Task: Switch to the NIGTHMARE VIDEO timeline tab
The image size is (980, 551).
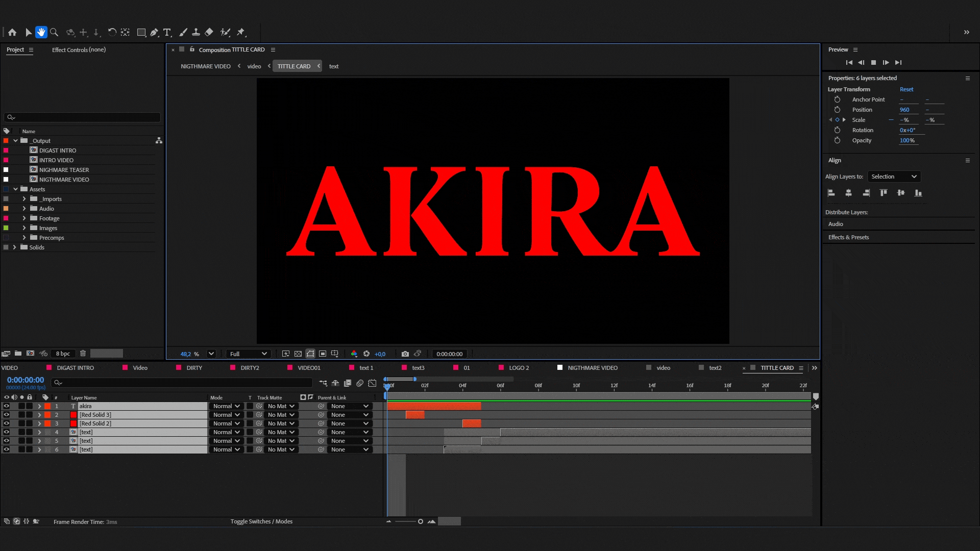Action: [x=593, y=368]
